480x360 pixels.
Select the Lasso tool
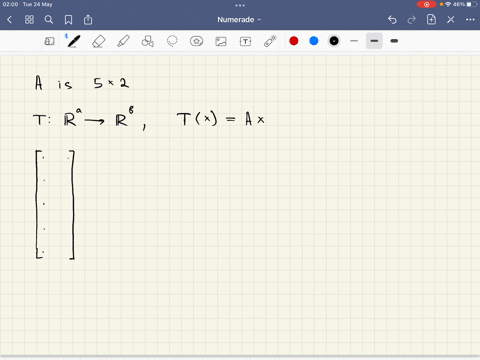[172, 41]
